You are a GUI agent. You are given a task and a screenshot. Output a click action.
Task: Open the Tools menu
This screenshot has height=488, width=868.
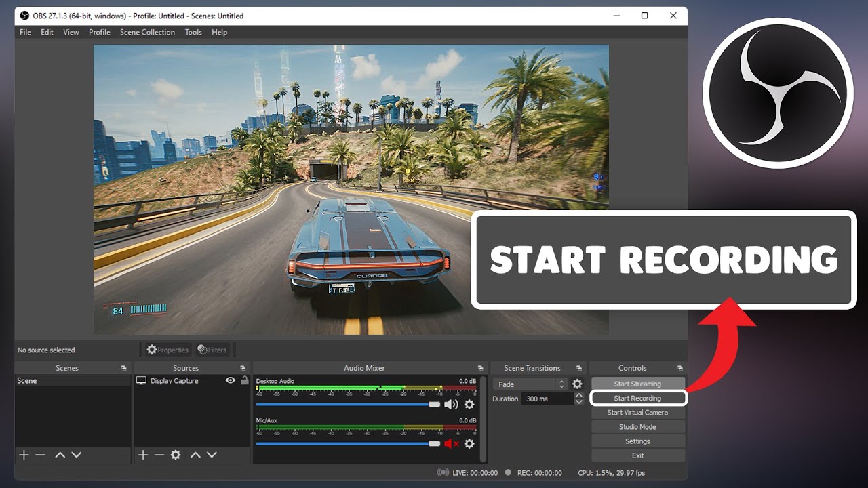point(193,33)
